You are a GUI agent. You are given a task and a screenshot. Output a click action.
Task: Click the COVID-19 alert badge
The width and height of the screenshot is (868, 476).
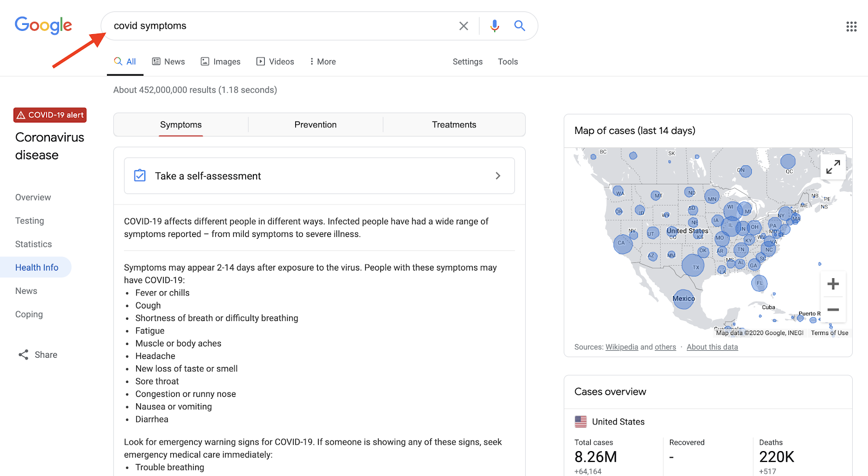(x=50, y=115)
